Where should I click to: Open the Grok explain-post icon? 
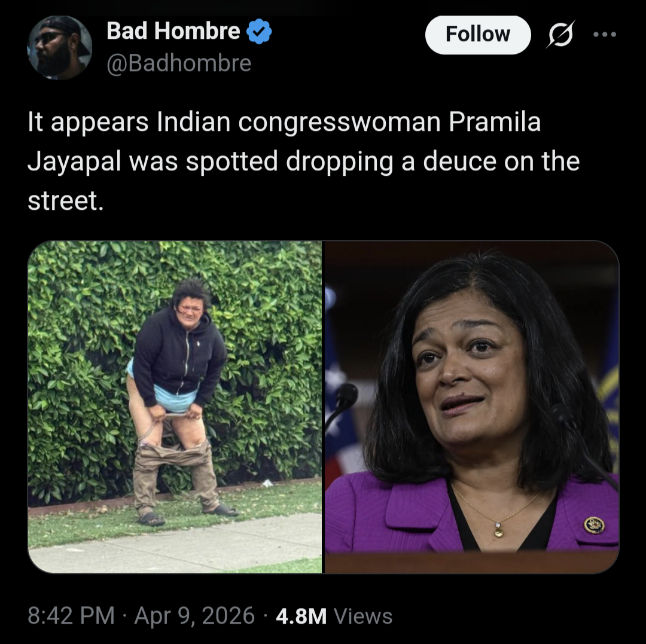pyautogui.click(x=560, y=35)
